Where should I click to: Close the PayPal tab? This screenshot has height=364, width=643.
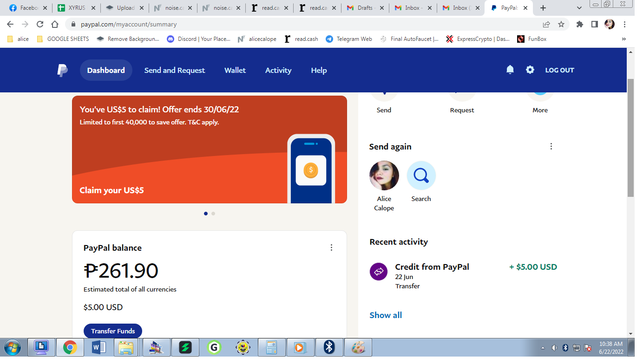[x=526, y=8]
